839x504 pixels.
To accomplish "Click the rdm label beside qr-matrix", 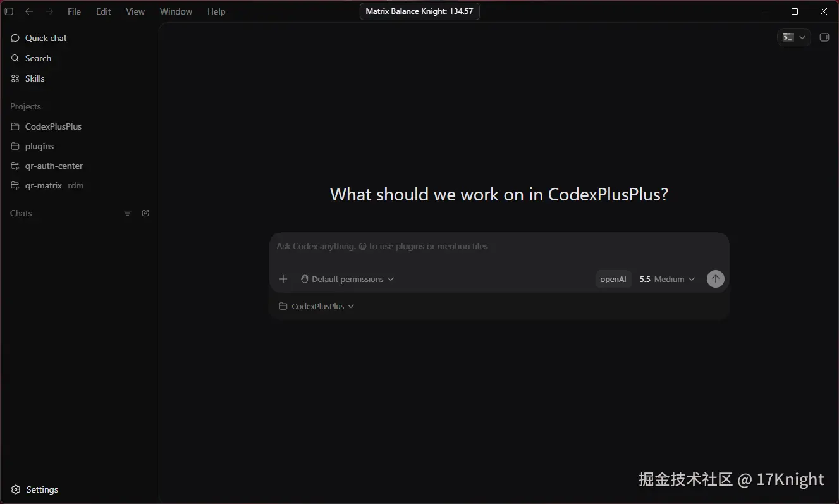I will click(76, 185).
